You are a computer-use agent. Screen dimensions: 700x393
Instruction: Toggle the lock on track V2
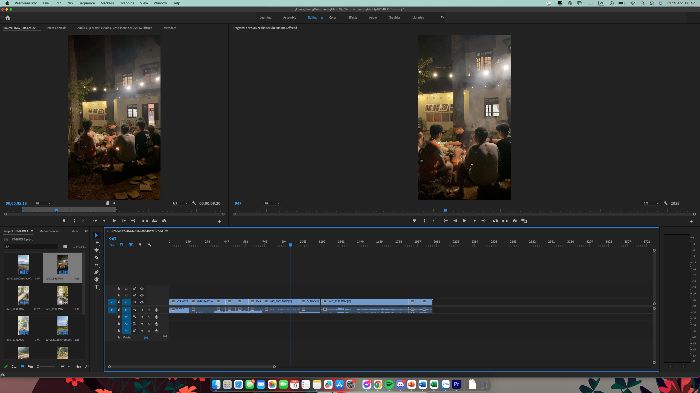(x=119, y=295)
